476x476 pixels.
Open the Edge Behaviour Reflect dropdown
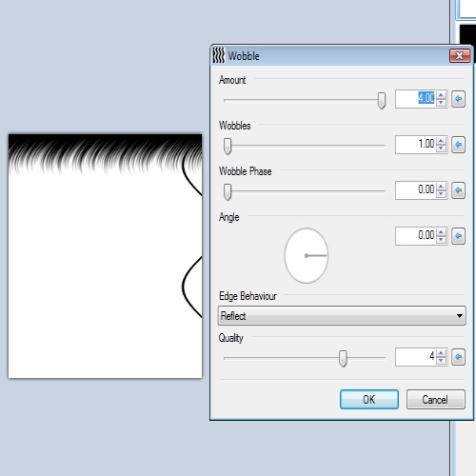(342, 316)
